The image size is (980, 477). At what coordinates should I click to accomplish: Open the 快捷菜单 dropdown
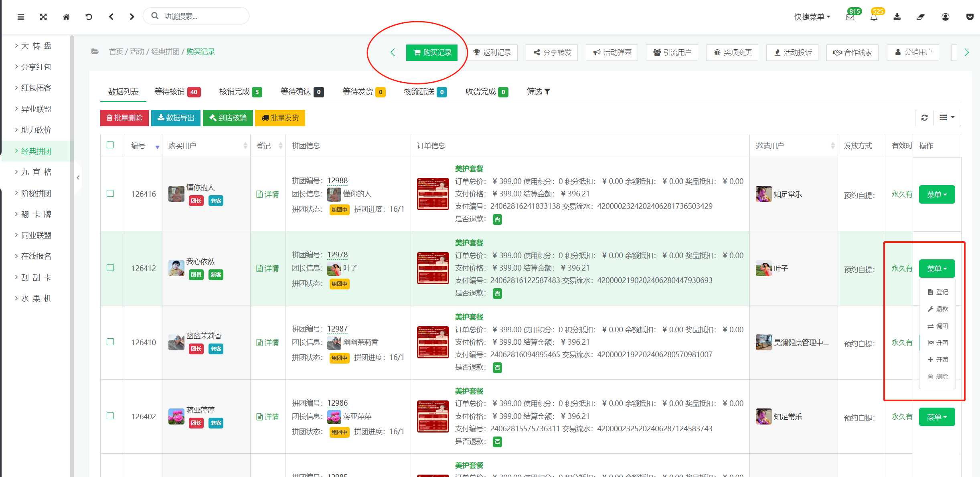click(x=812, y=17)
